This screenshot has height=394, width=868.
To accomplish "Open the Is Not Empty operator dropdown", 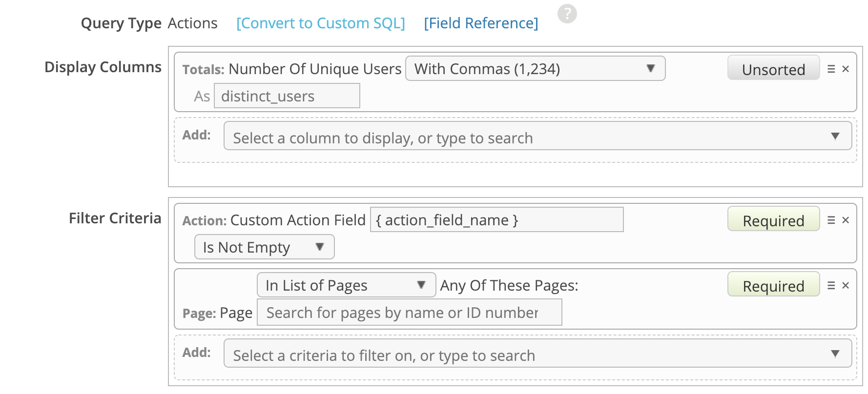I will tap(264, 247).
